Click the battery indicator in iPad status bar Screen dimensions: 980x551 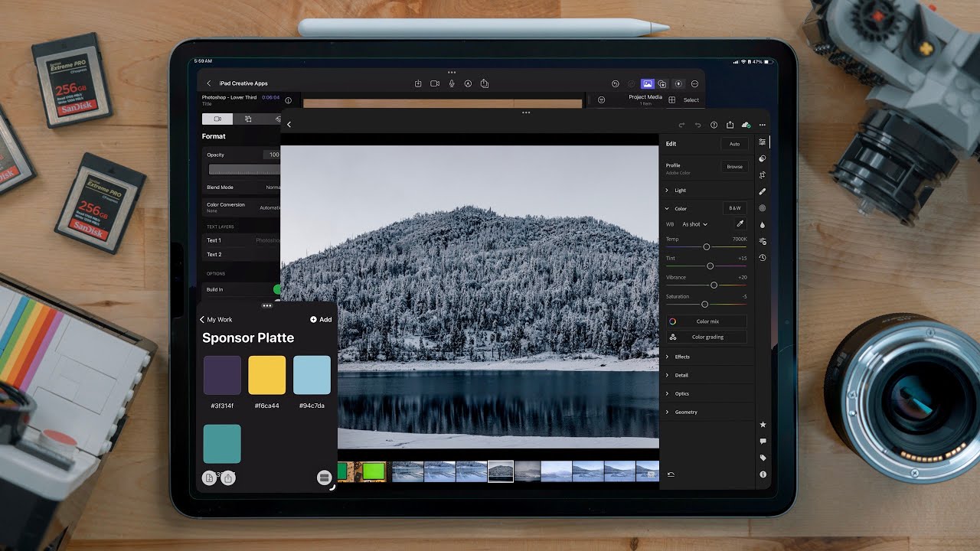click(x=770, y=61)
